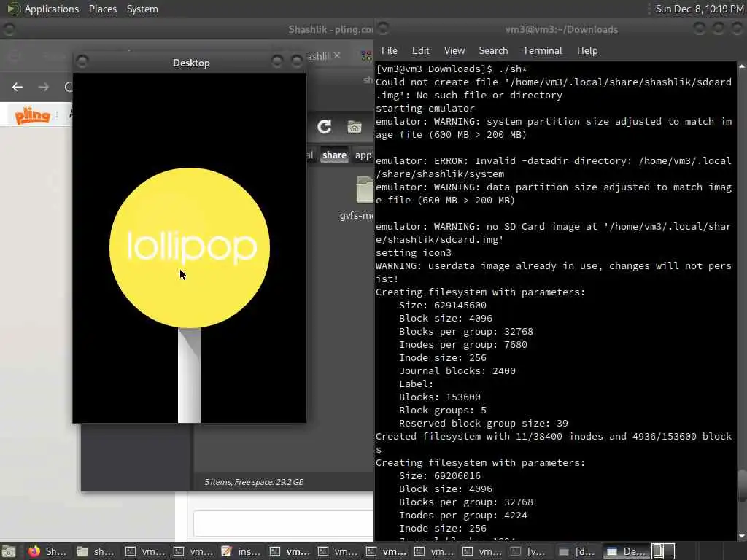
Task: Open the Applications menu in top panel
Action: point(52,9)
